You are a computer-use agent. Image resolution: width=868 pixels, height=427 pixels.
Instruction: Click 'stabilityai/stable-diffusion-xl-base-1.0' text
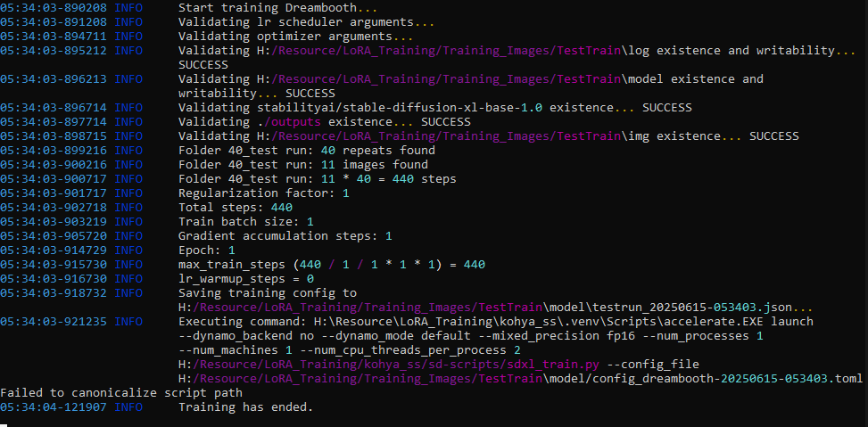(x=400, y=107)
